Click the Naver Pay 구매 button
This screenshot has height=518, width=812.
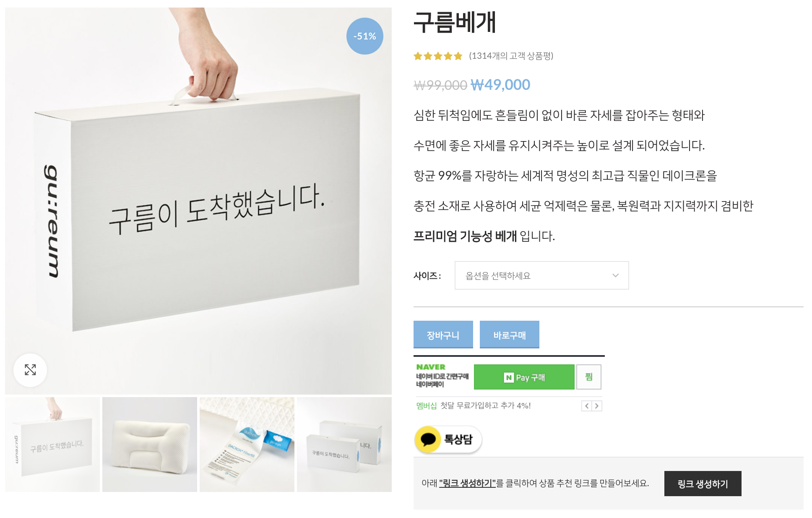[524, 377]
